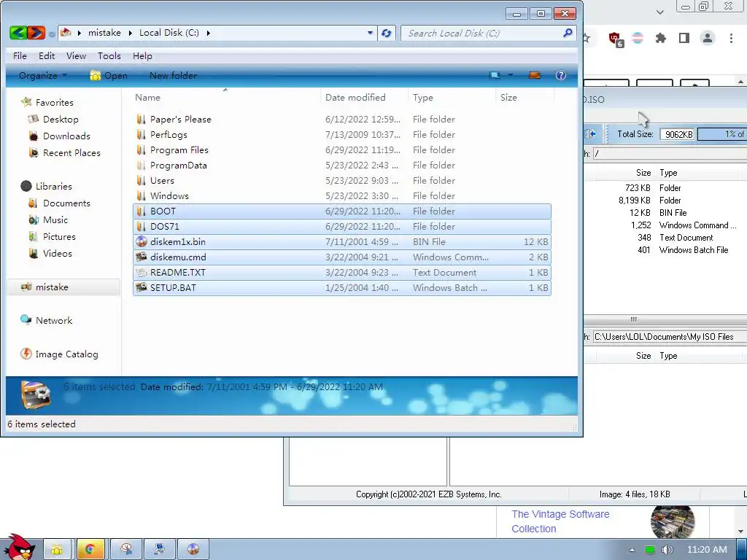Expand the arrow after mistake in breadcrumb
747x560 pixels.
click(130, 33)
